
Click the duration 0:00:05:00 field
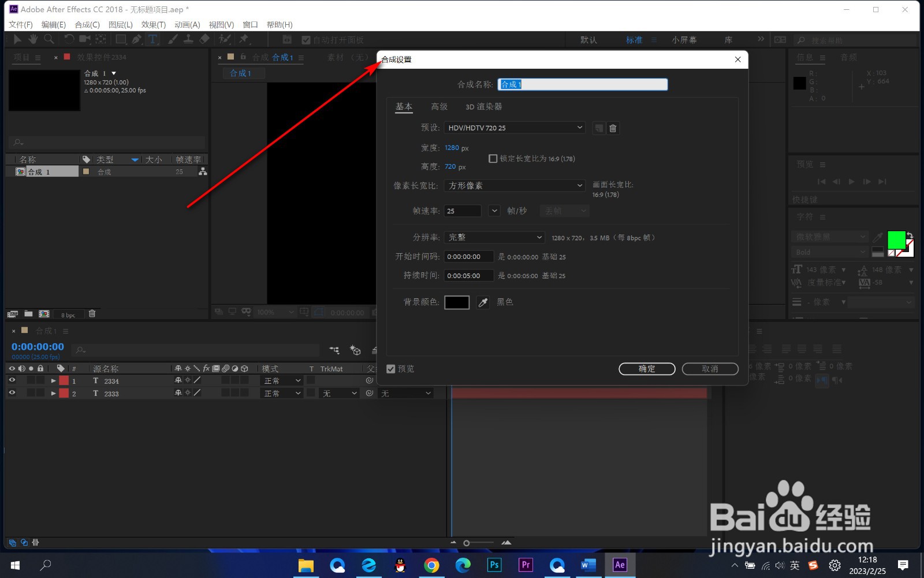[x=469, y=276]
